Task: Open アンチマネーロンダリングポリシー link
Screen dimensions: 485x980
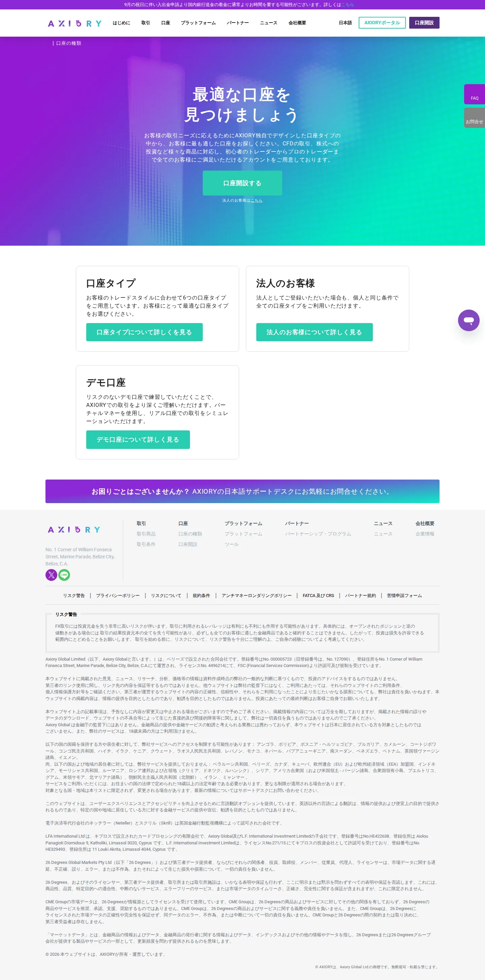Action: (257, 595)
